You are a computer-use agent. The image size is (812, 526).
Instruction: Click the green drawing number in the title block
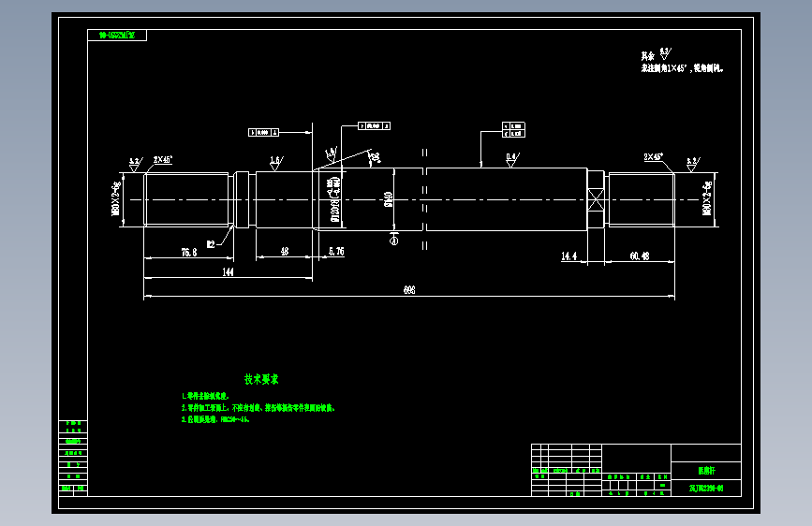coord(706,489)
